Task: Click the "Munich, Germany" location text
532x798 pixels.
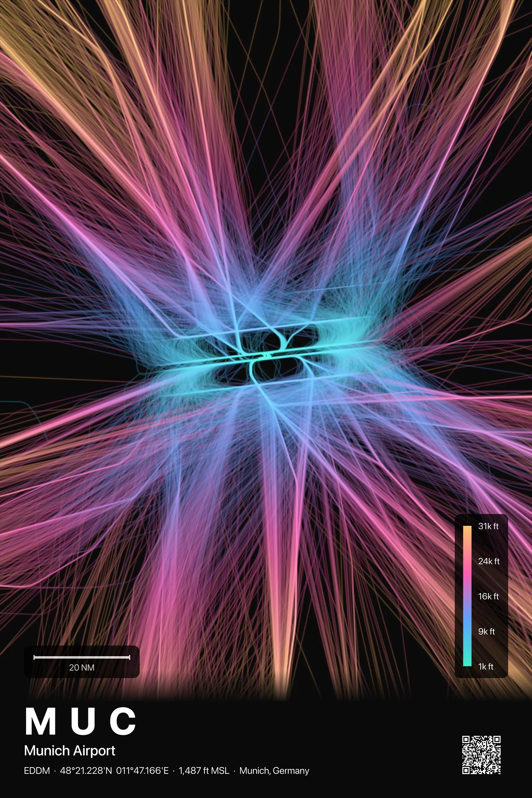Action: (x=274, y=771)
